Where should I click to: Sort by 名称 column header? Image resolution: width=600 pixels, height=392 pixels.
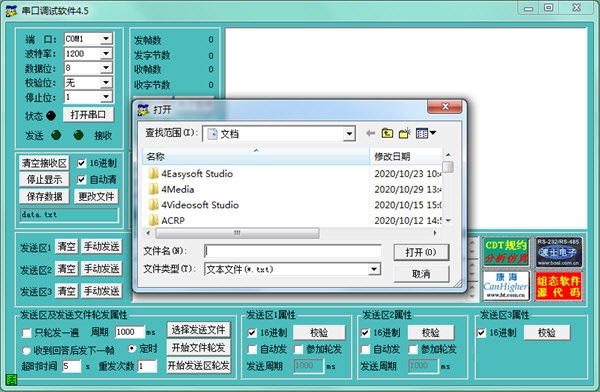256,157
